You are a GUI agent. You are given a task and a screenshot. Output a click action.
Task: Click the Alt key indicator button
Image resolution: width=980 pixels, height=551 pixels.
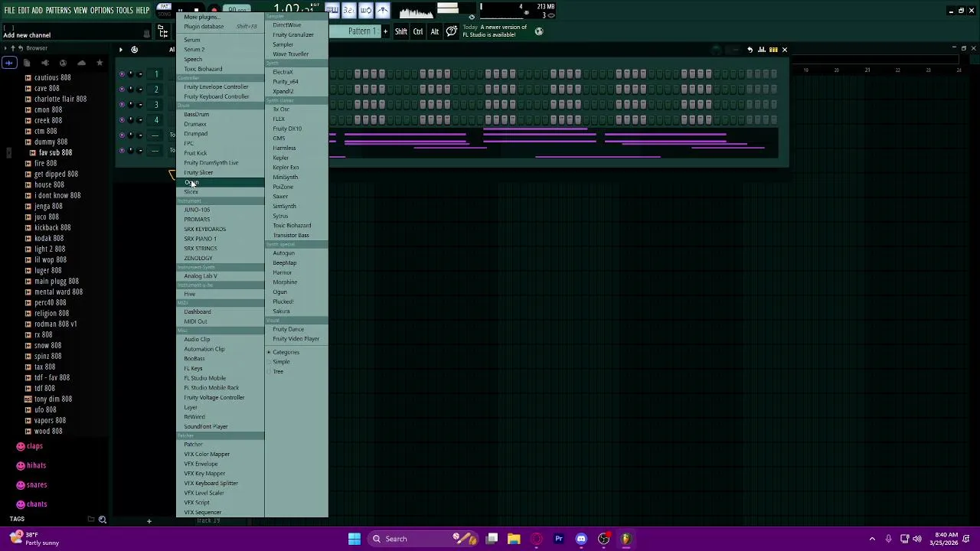coord(435,31)
